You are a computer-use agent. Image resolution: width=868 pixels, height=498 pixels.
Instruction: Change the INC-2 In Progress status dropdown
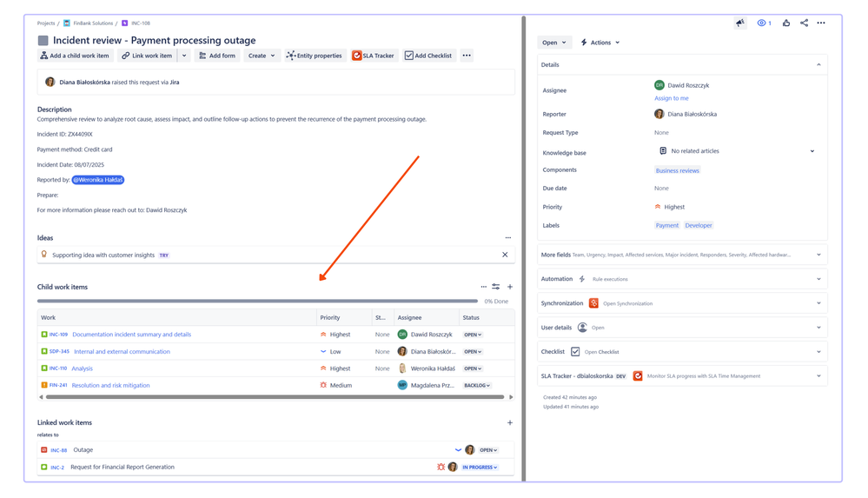[480, 467]
